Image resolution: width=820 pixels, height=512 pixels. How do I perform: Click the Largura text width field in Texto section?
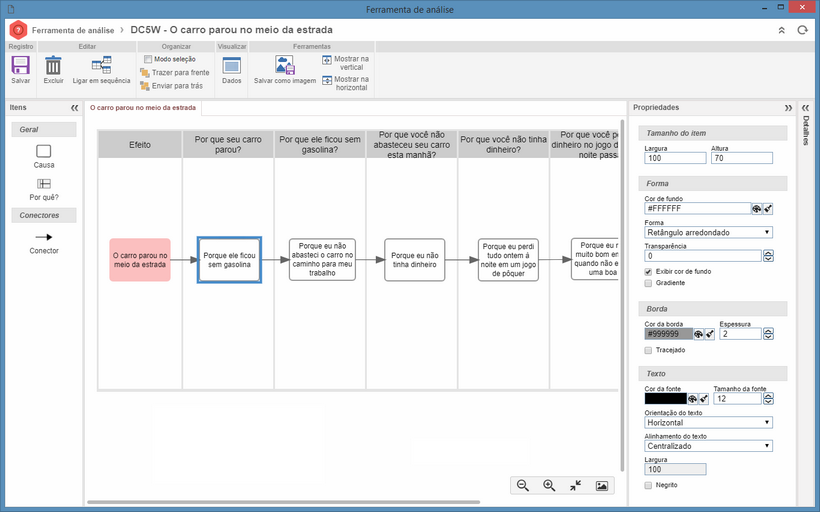pos(675,469)
